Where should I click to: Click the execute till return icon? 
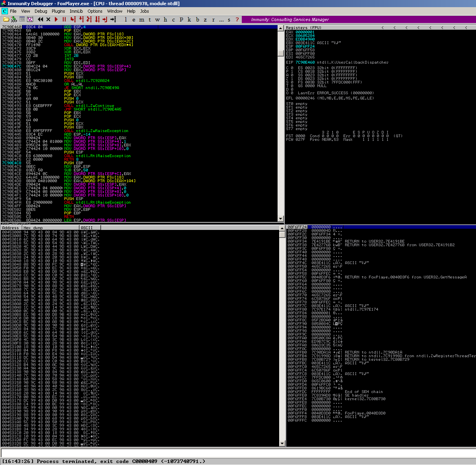pos(105,19)
